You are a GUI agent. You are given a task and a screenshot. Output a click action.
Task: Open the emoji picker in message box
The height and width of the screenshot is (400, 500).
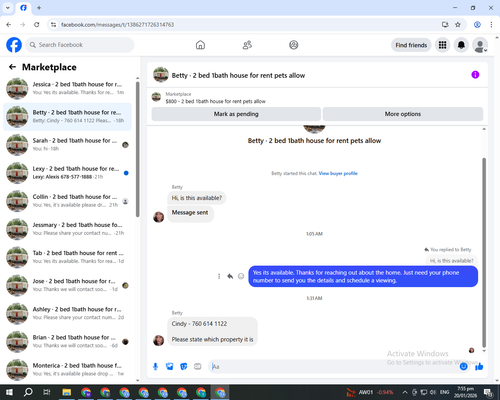[464, 367]
